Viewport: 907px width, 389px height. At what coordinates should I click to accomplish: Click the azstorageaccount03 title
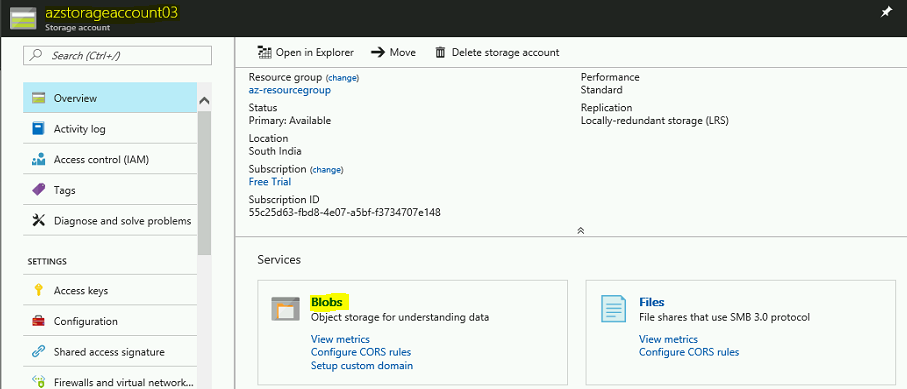tap(112, 13)
